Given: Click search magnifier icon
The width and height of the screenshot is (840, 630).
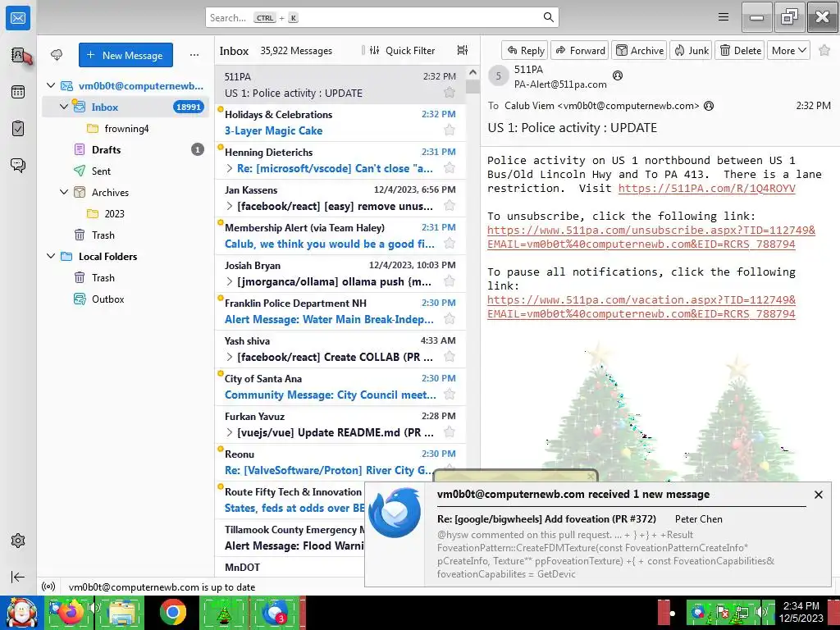Looking at the screenshot, I should pos(548,17).
